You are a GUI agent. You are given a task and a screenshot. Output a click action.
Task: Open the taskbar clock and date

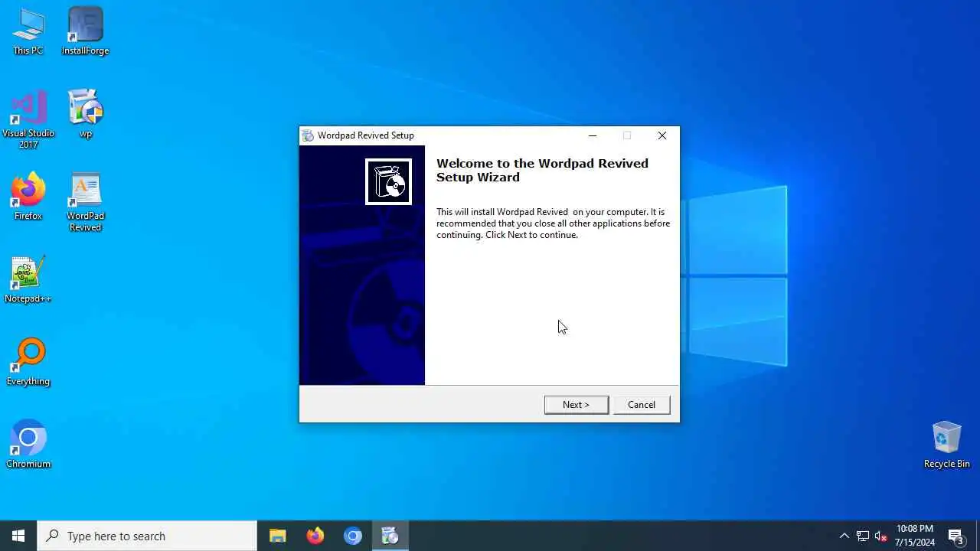915,536
